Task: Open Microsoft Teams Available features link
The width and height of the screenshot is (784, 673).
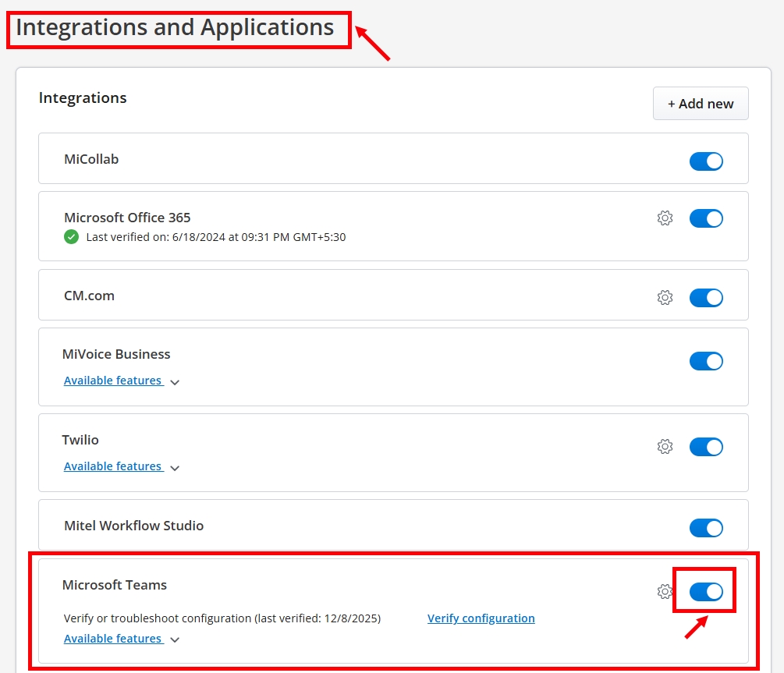Action: (113, 639)
